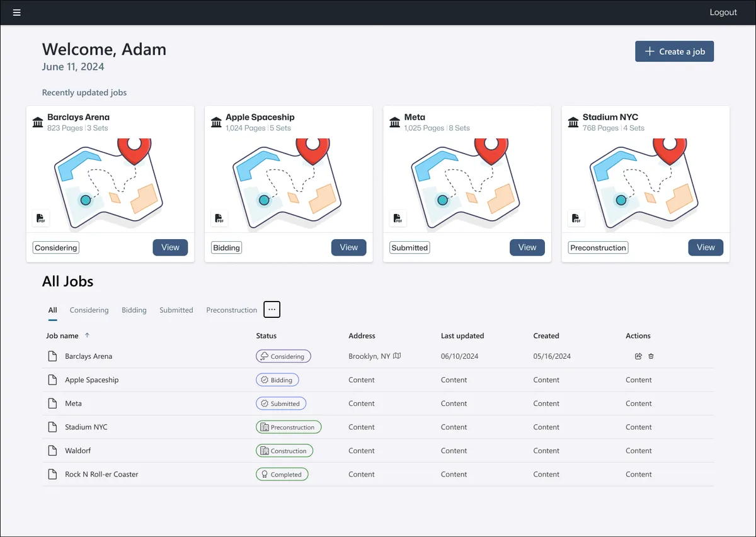Open the hamburger navigation menu
The width and height of the screenshot is (756, 537).
click(x=17, y=13)
